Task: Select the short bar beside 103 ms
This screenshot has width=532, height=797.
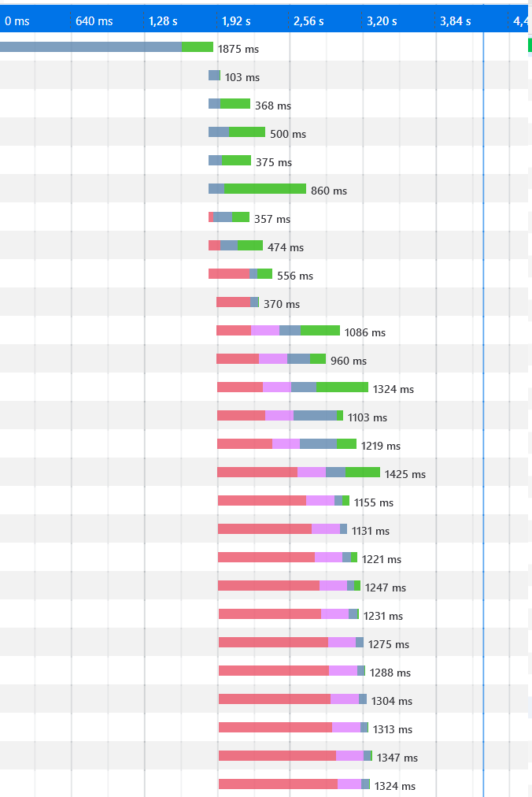Action: tap(214, 76)
